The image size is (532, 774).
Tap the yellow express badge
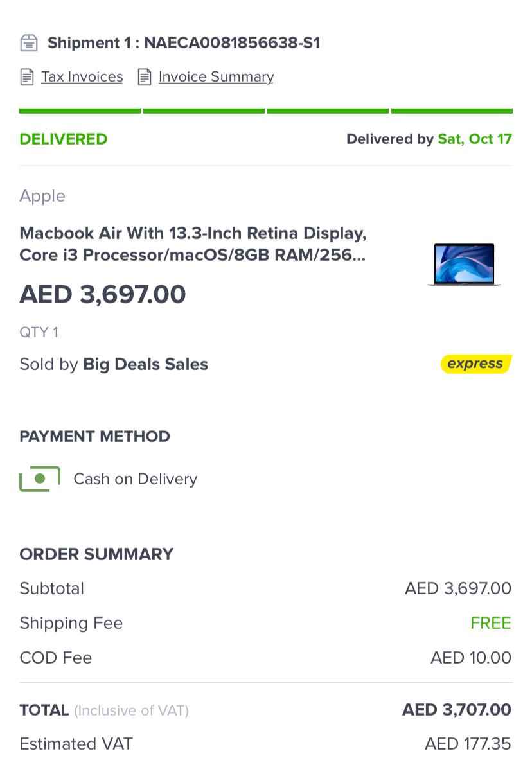[x=475, y=364]
